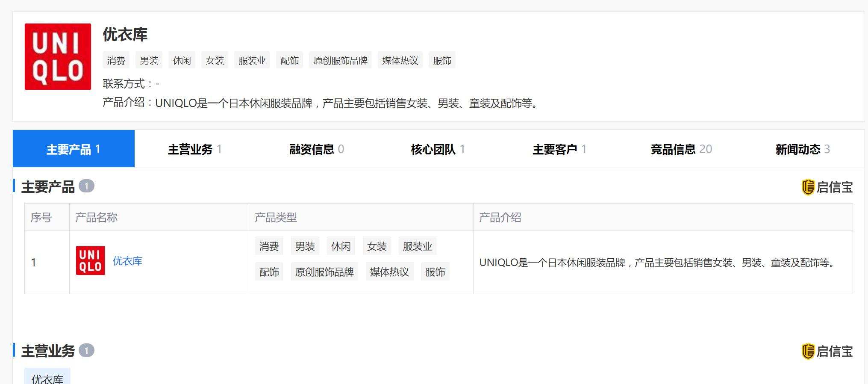
Task: Click the 消费 tag in header
Action: [x=116, y=60]
